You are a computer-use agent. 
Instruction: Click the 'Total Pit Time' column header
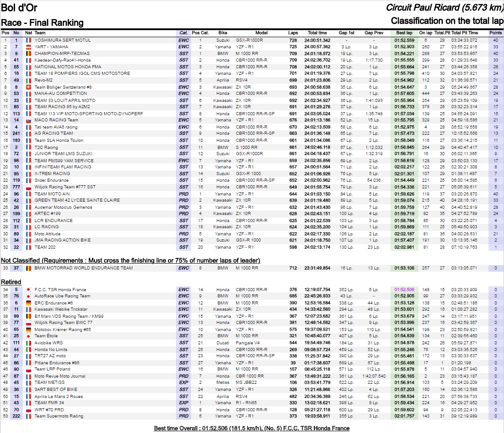coord(465,33)
